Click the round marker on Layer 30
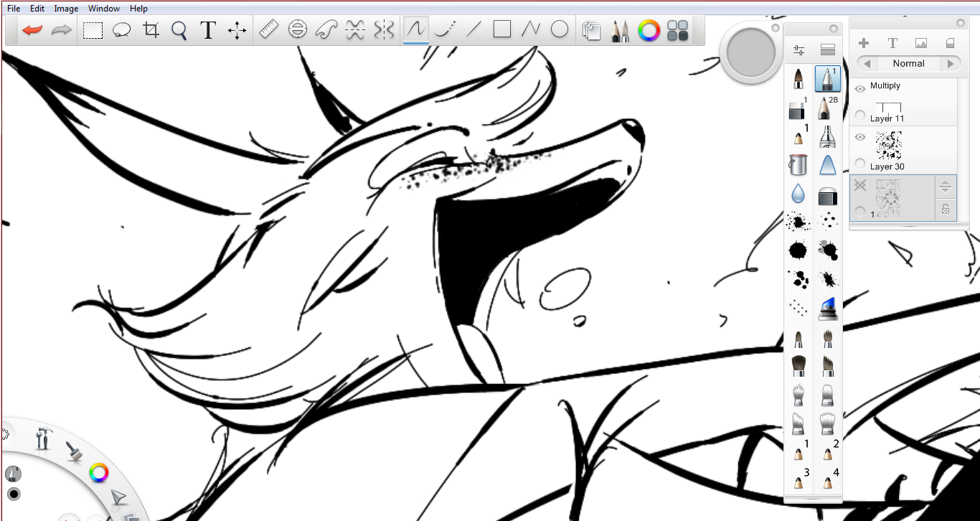 860,164
